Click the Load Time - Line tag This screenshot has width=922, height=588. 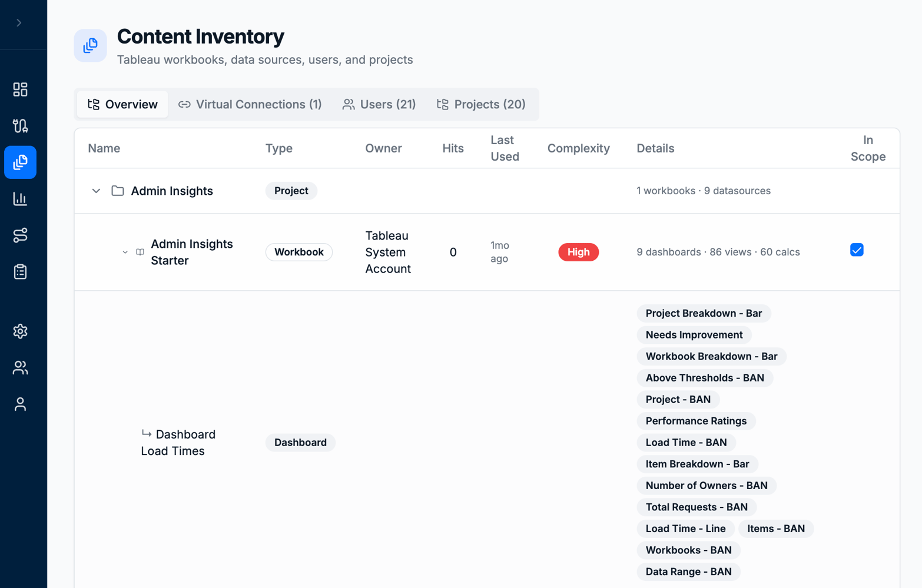pos(685,529)
